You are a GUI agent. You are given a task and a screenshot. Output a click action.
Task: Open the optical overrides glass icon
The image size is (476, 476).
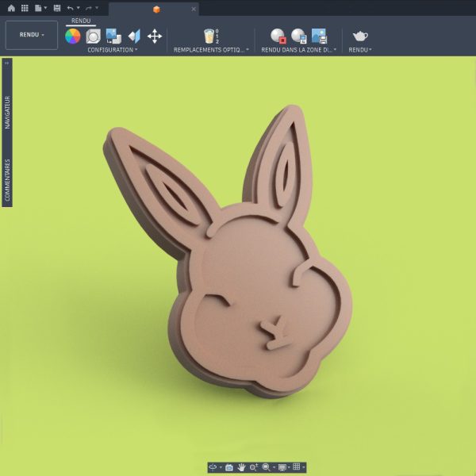coord(211,36)
